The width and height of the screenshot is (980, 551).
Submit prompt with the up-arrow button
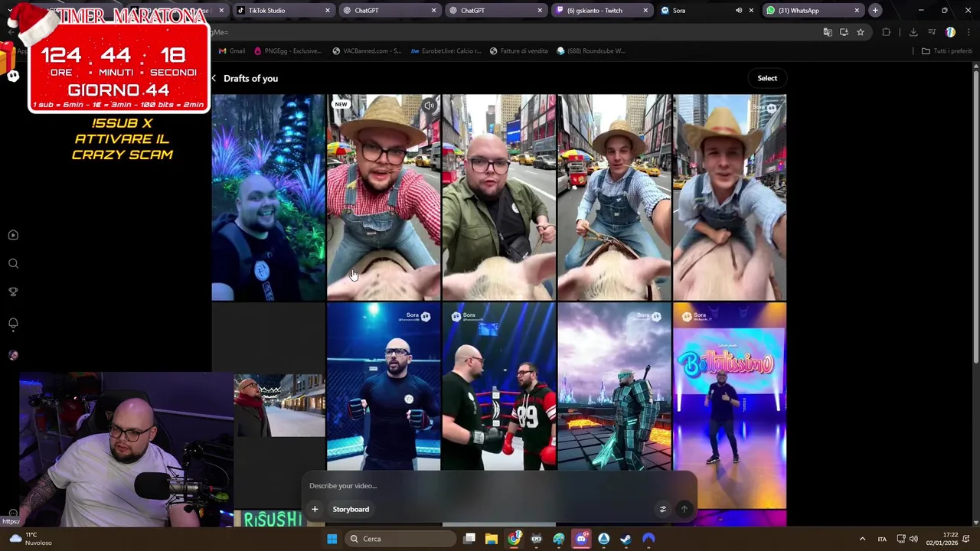coord(684,509)
